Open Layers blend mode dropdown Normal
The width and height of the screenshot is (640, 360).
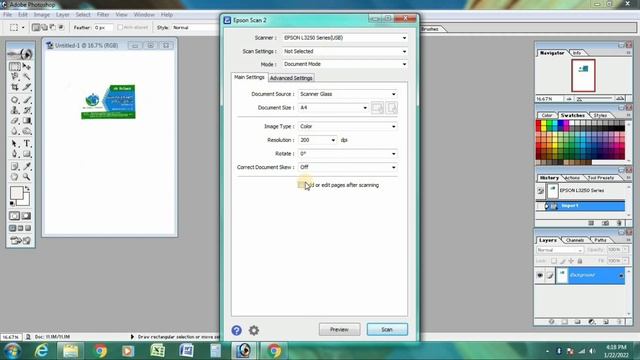pyautogui.click(x=560, y=250)
